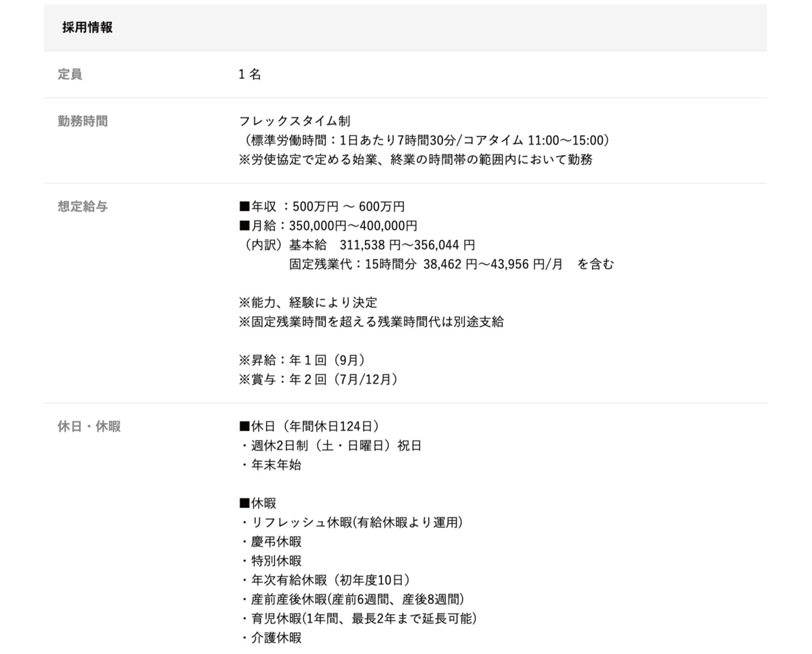The image size is (812, 654).
Task: Select the 休日・休暇 row label
Action: pos(89,426)
